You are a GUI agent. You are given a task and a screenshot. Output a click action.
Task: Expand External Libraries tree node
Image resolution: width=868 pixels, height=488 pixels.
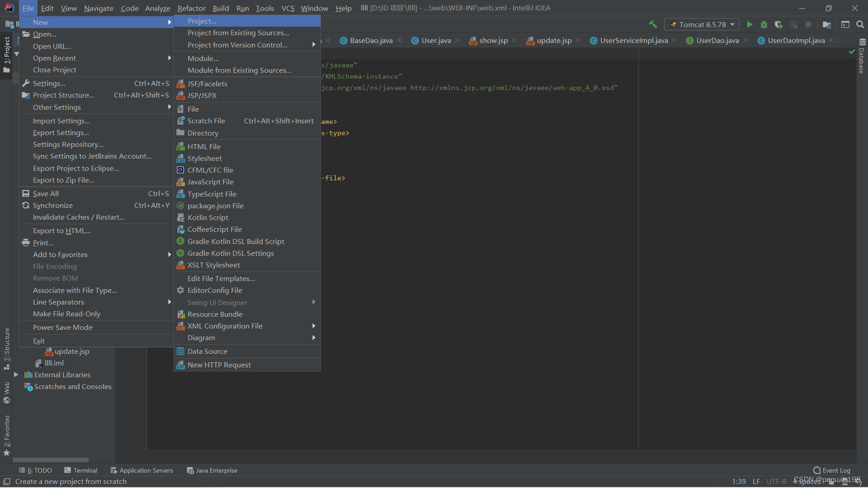pos(16,375)
